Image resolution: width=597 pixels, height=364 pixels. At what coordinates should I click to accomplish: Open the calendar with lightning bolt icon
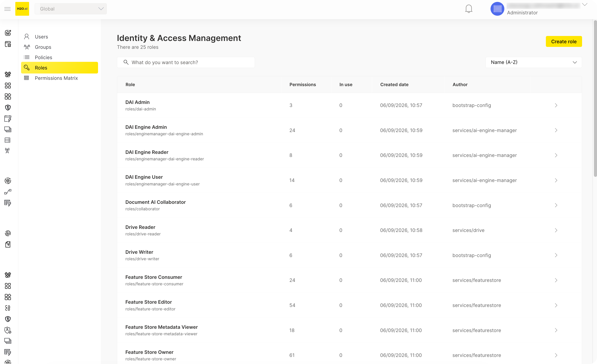coord(8,118)
